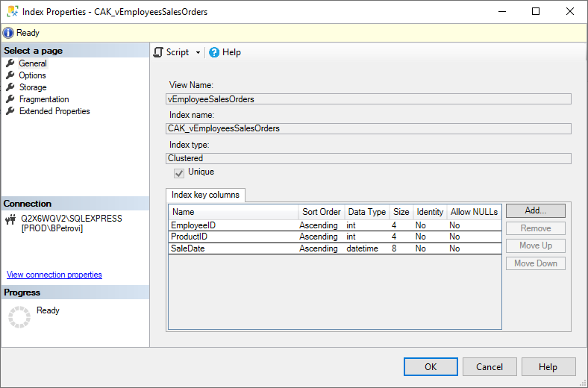Click the Size column header
588x388 pixels.
401,212
